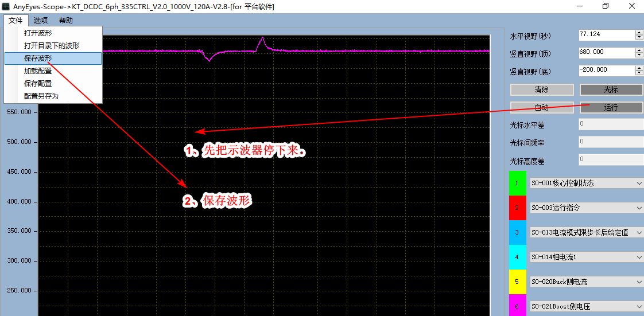The width and height of the screenshot is (644, 316).
Task: Choose 打开目录下的波形 menu entry
Action: [x=53, y=45]
